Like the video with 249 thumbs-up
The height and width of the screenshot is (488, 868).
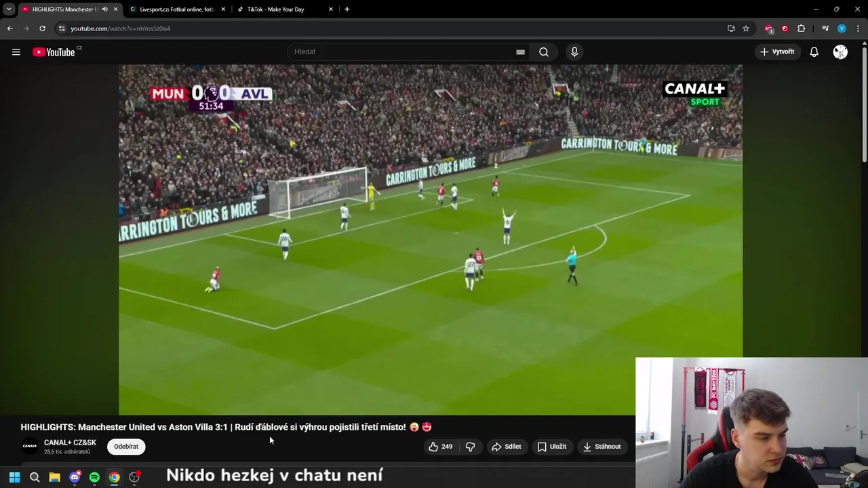tap(440, 447)
